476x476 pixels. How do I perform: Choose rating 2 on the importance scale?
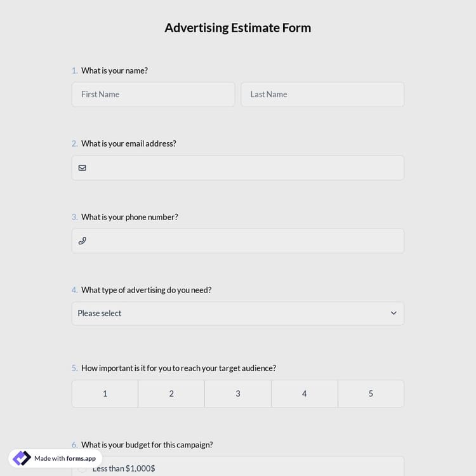pos(171,393)
